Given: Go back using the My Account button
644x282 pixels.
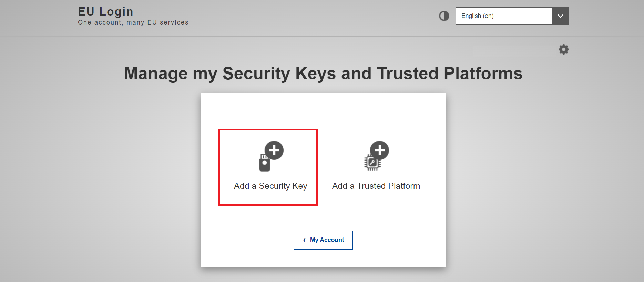Looking at the screenshot, I should point(323,240).
